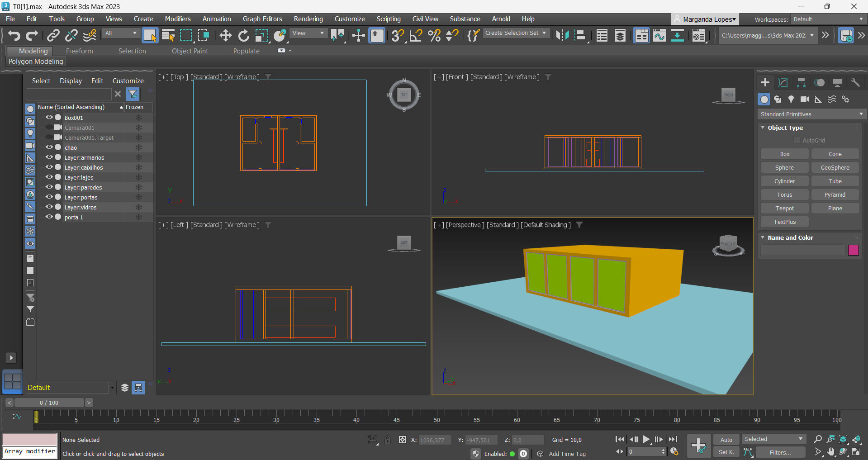Toggle visibility of Layer:paredes
Image resolution: width=868 pixels, height=460 pixels.
(x=49, y=187)
